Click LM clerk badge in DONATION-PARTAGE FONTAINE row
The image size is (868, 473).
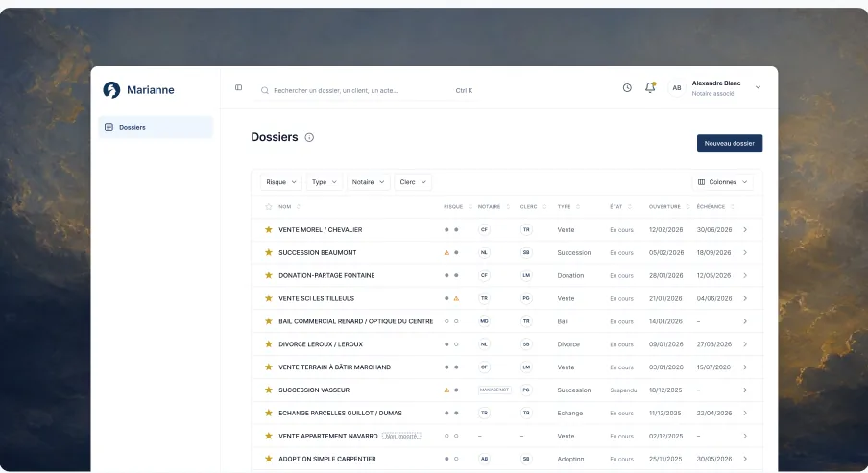click(526, 275)
